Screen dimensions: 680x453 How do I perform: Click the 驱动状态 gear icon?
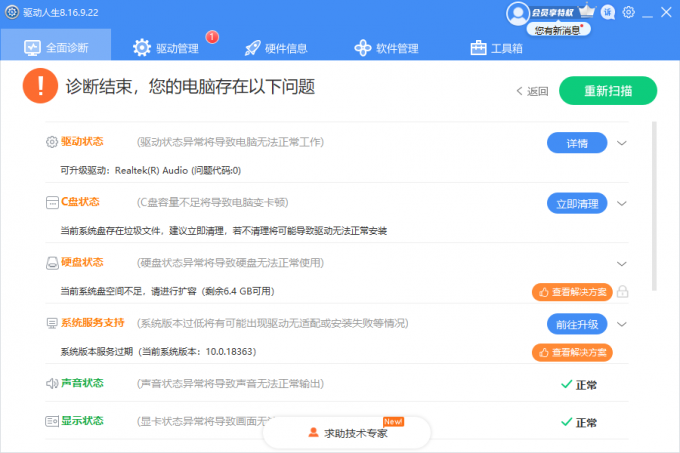[x=52, y=143]
